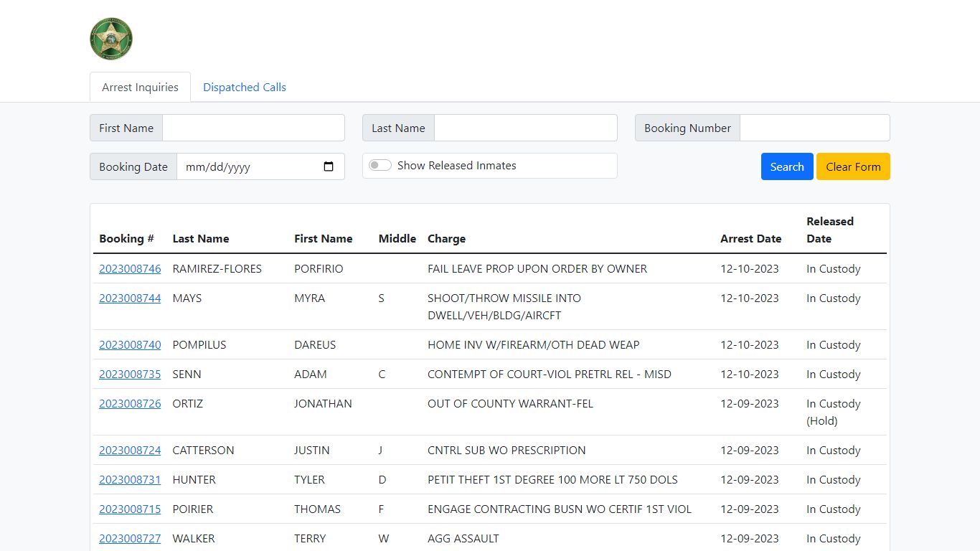This screenshot has width=980, height=551.
Task: Click first name MYRA
Action: pos(309,298)
